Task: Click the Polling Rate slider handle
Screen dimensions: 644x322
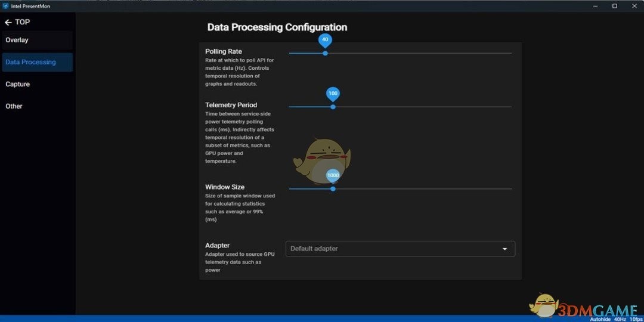Action: [325, 53]
